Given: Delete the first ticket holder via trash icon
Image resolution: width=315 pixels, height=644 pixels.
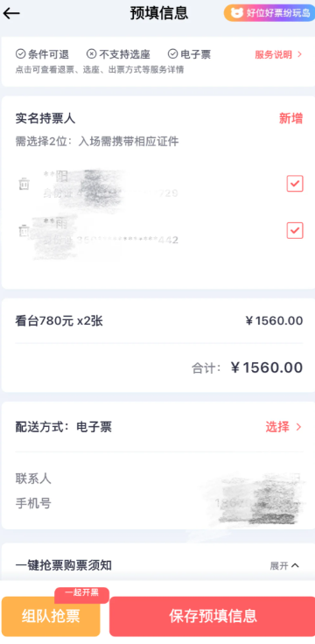Looking at the screenshot, I should [x=24, y=184].
